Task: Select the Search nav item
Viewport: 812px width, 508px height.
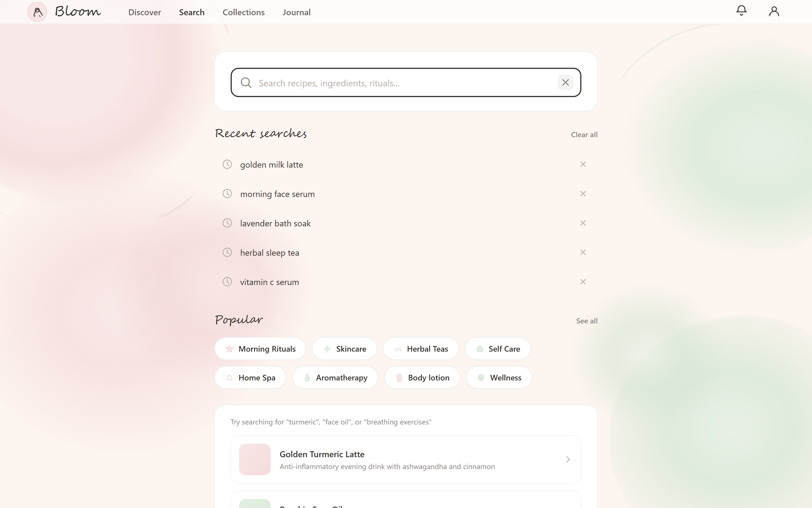Action: pos(192,12)
